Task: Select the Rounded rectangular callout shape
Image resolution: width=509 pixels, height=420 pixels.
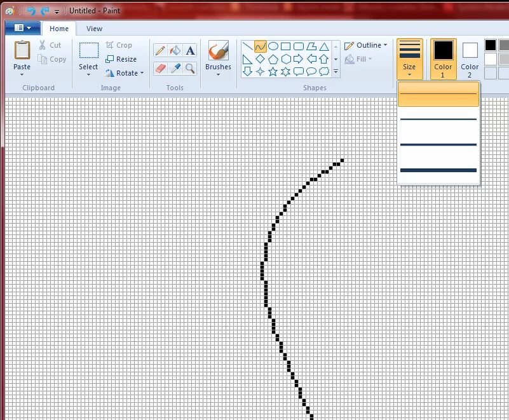Action: click(x=299, y=71)
